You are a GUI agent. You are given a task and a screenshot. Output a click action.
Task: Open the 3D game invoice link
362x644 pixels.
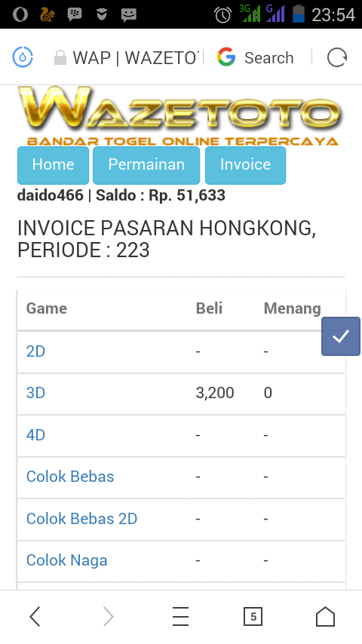(35, 393)
